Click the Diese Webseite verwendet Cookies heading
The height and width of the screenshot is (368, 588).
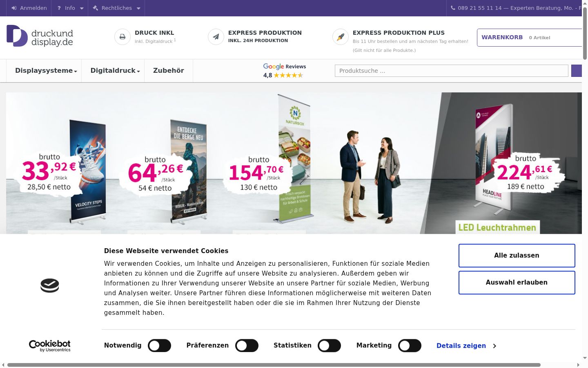166,251
